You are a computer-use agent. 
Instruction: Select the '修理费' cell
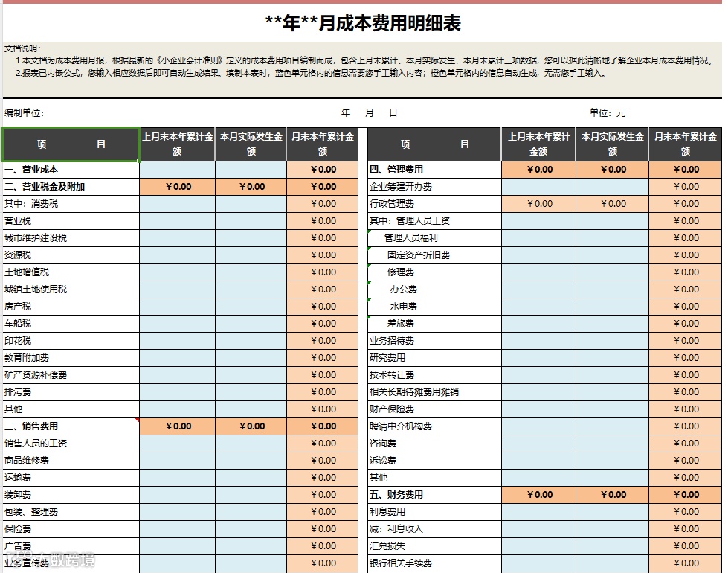pos(434,272)
